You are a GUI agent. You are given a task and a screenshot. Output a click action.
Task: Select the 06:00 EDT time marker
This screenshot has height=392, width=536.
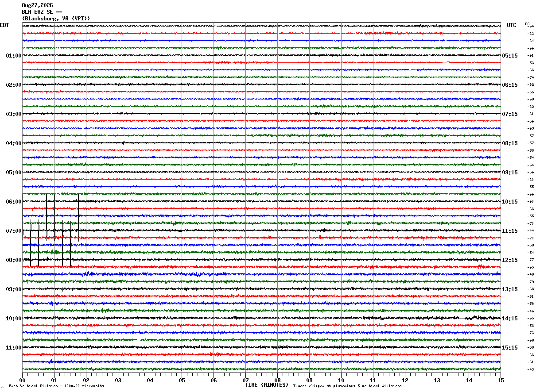point(14,202)
